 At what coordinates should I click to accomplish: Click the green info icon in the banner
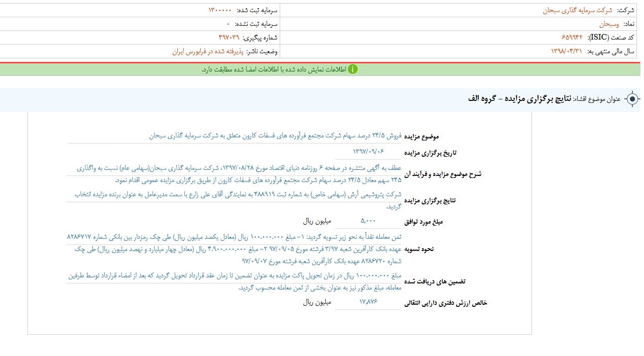(353, 69)
